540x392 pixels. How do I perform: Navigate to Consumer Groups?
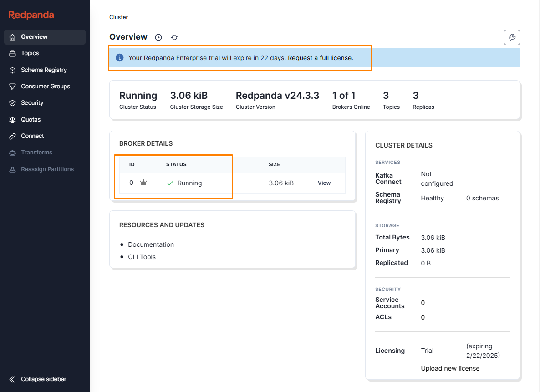[45, 87]
